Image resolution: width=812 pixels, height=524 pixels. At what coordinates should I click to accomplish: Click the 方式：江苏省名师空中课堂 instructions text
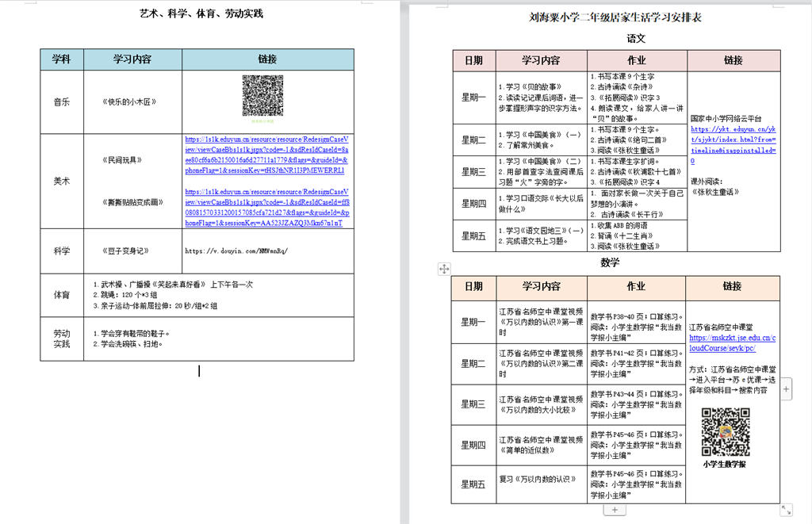coord(732,380)
